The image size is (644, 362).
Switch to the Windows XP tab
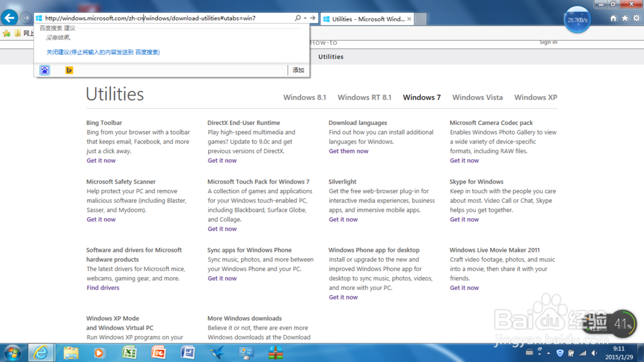click(x=536, y=97)
